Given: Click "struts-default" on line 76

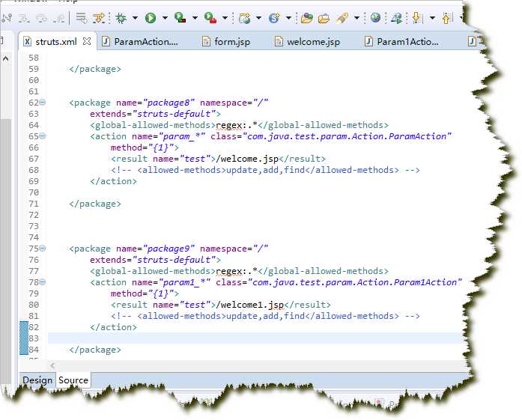Looking at the screenshot, I should click(174, 260).
